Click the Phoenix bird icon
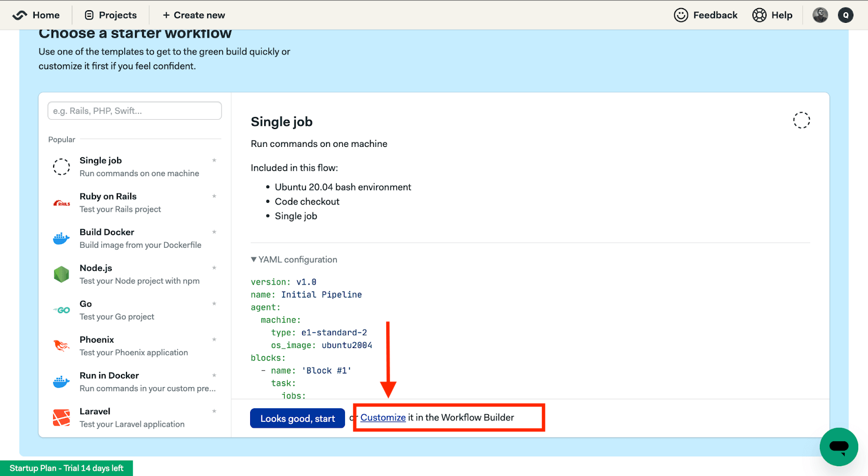 point(61,346)
